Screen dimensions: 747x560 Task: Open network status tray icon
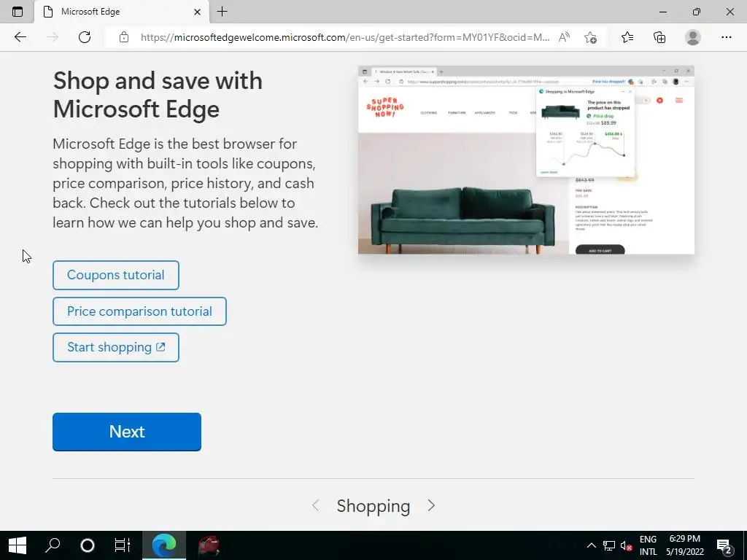tap(609, 545)
